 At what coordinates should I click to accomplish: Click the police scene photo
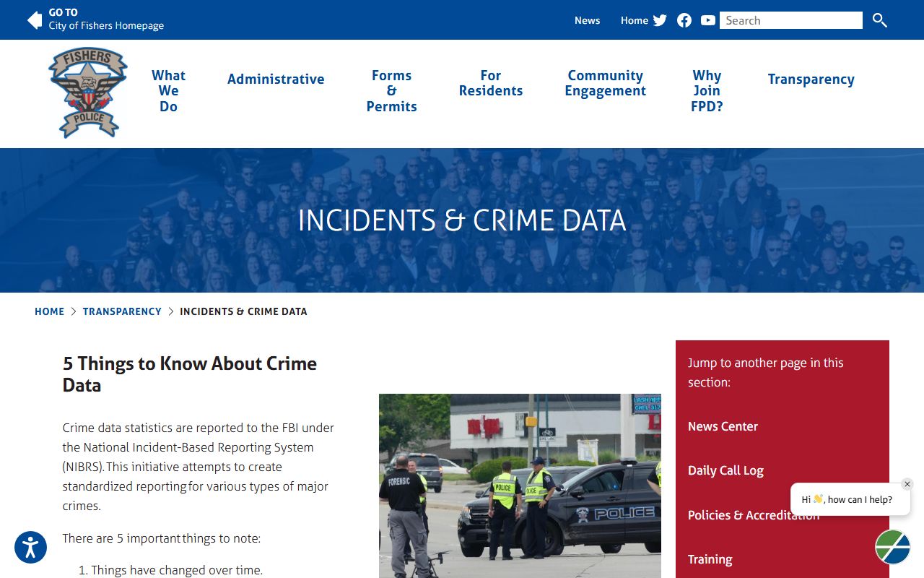[520, 486]
